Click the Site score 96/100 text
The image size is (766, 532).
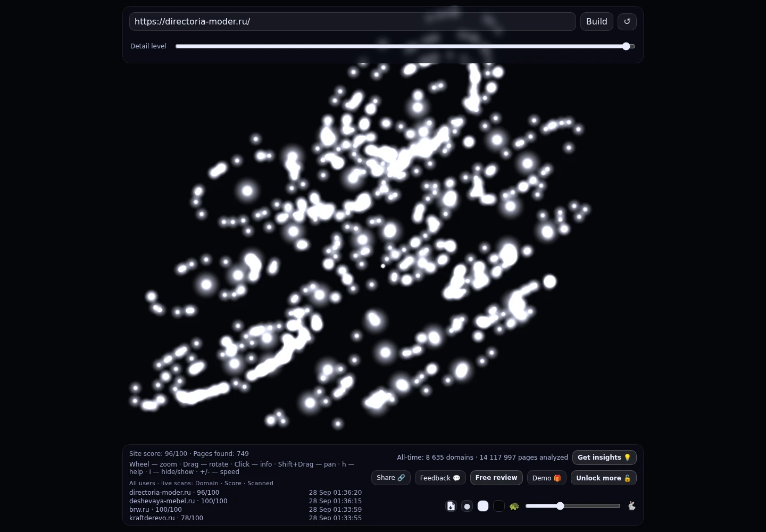(158, 454)
